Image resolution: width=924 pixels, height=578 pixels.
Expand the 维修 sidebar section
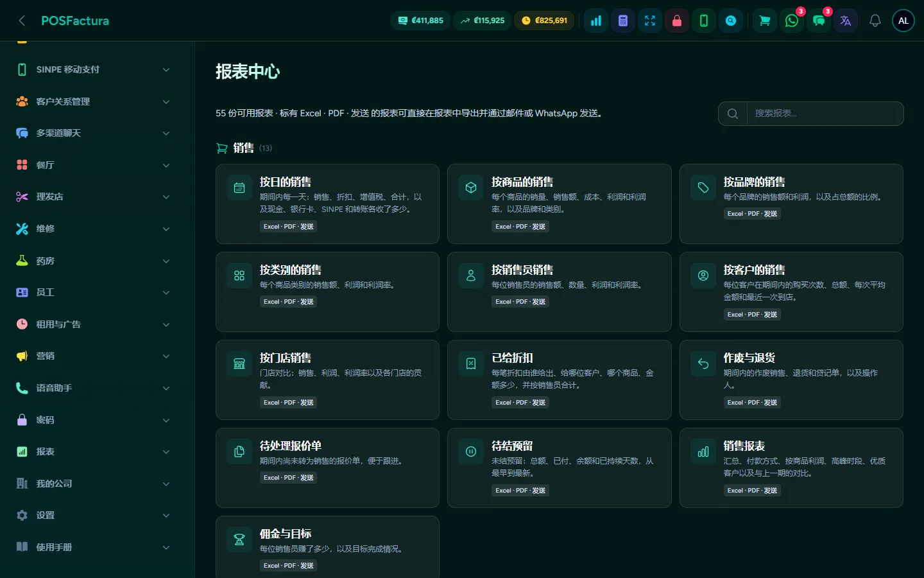pyautogui.click(x=94, y=229)
